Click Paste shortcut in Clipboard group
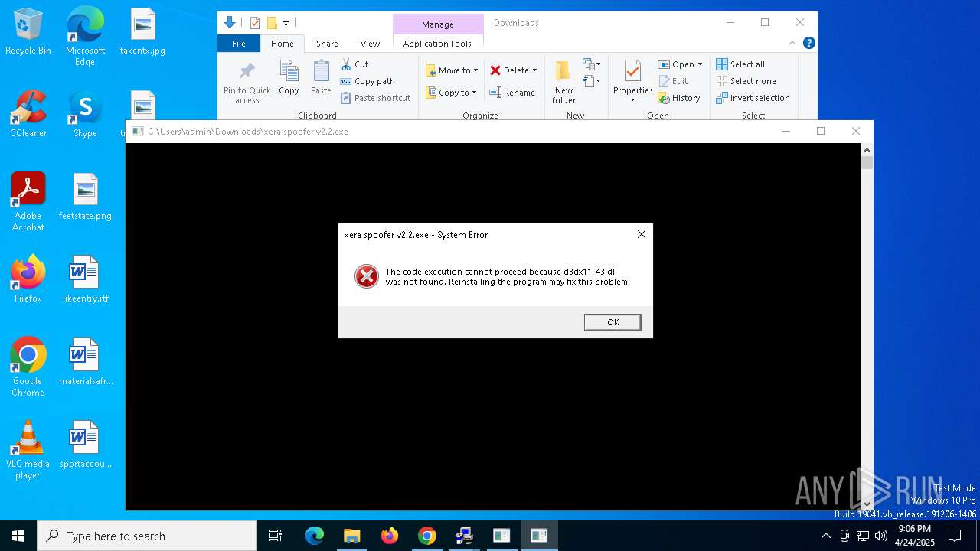980x551 pixels. point(376,98)
